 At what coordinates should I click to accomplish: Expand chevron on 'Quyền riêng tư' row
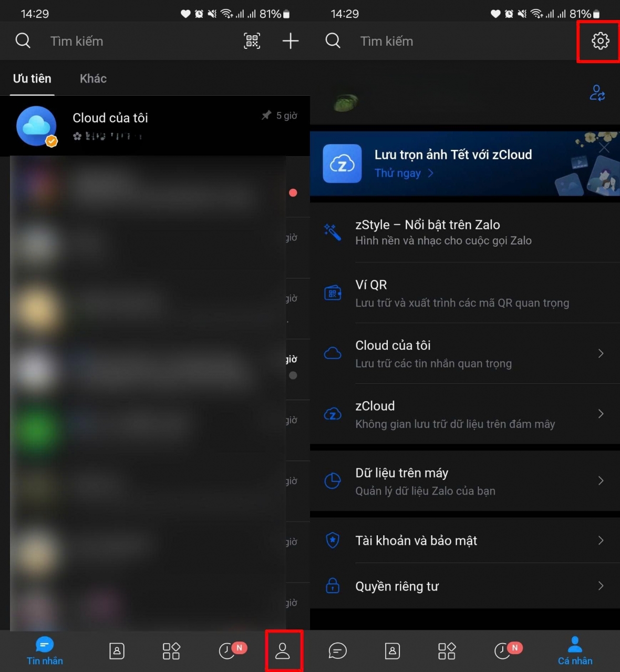coord(601,586)
